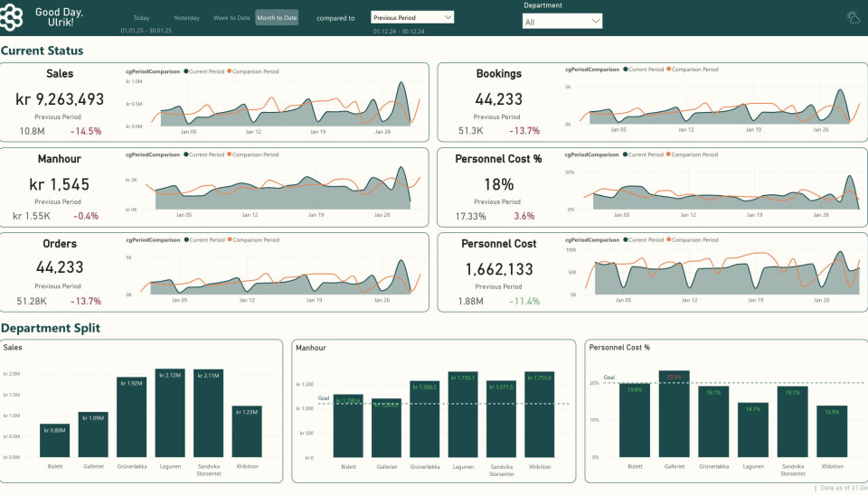Click the Manhour KPI value kr 1,545
The height and width of the screenshot is (495, 868).
60,186
